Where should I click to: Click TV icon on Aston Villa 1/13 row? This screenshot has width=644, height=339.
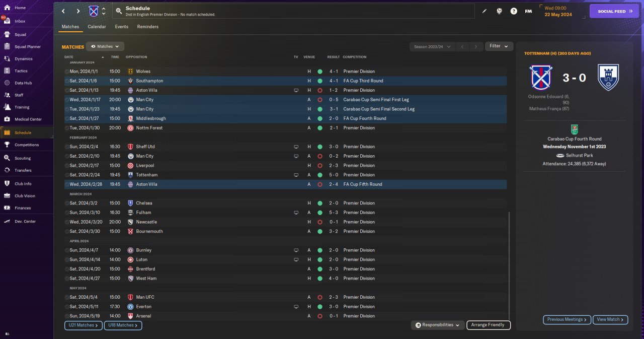(296, 90)
